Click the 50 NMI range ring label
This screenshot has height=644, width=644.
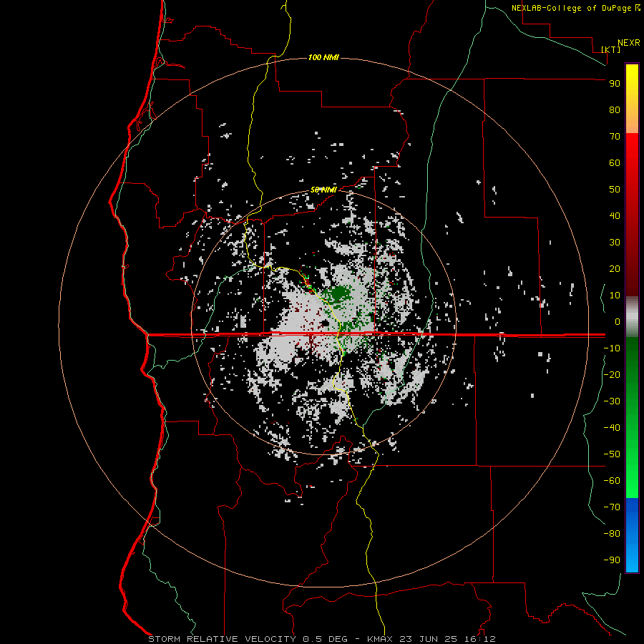coord(323,190)
